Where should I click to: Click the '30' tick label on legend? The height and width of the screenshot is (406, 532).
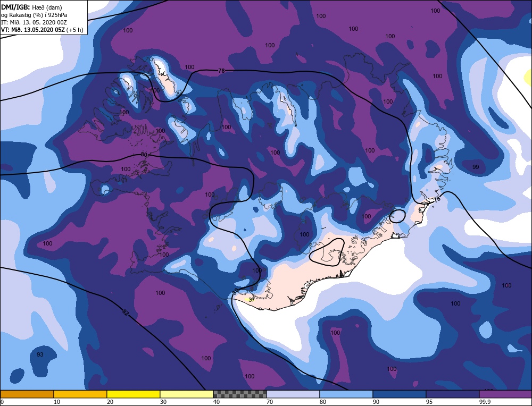coord(163,402)
